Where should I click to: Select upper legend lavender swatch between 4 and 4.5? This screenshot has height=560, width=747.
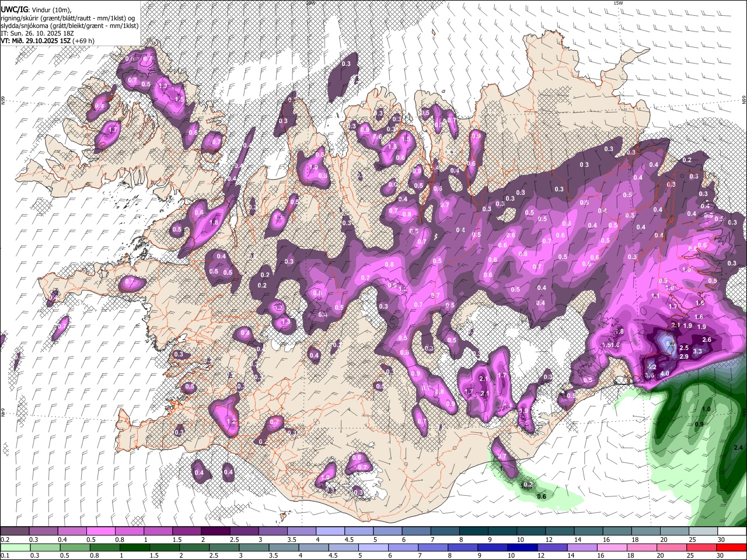pyautogui.click(x=329, y=531)
